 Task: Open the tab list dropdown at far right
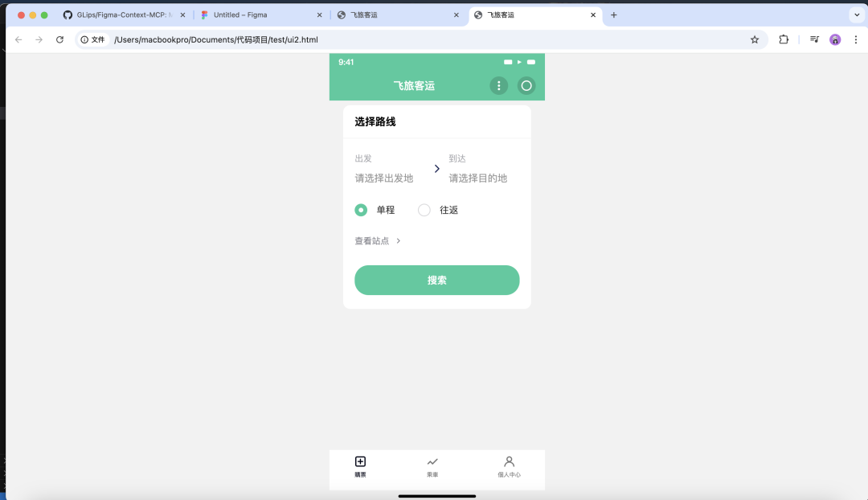click(857, 14)
